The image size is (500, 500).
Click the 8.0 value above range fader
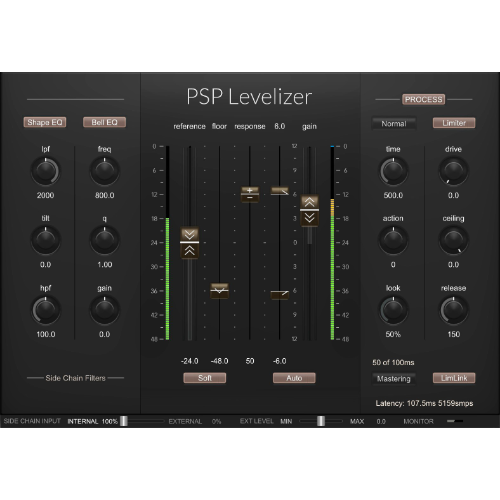tap(279, 126)
